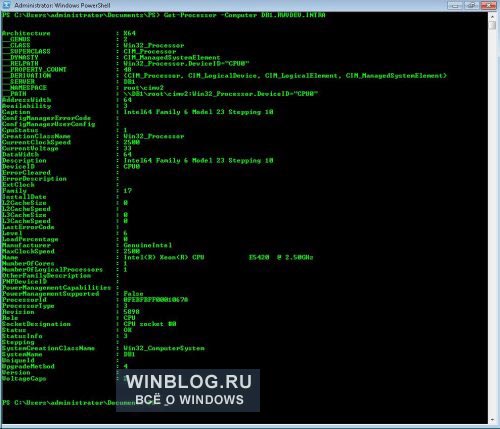Image resolution: width=500 pixels, height=429 pixels.
Task: Select the L2CacheSize property label
Action: [x=24, y=203]
